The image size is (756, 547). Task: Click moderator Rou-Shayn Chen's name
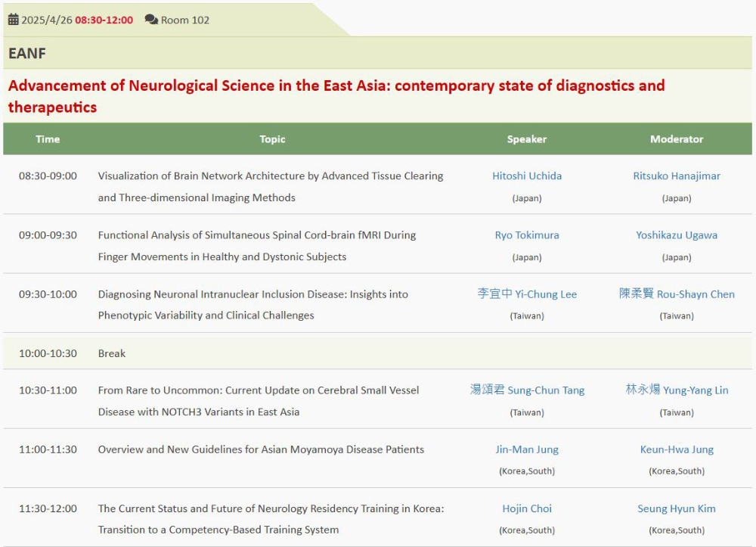click(677, 294)
